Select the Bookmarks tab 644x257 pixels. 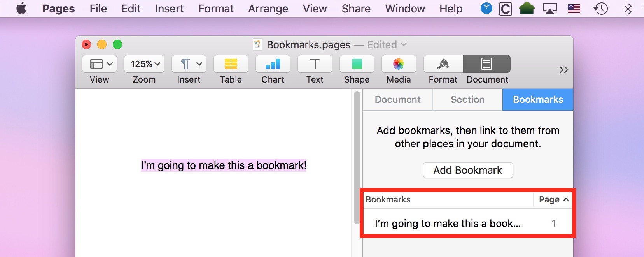click(x=538, y=100)
